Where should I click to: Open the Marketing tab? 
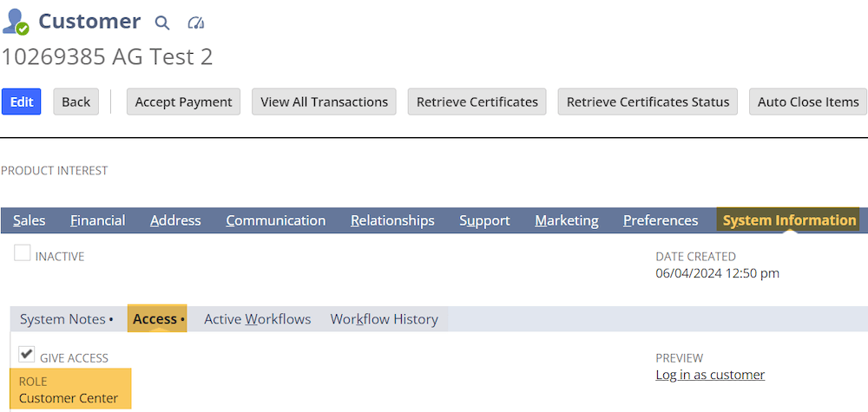[566, 220]
